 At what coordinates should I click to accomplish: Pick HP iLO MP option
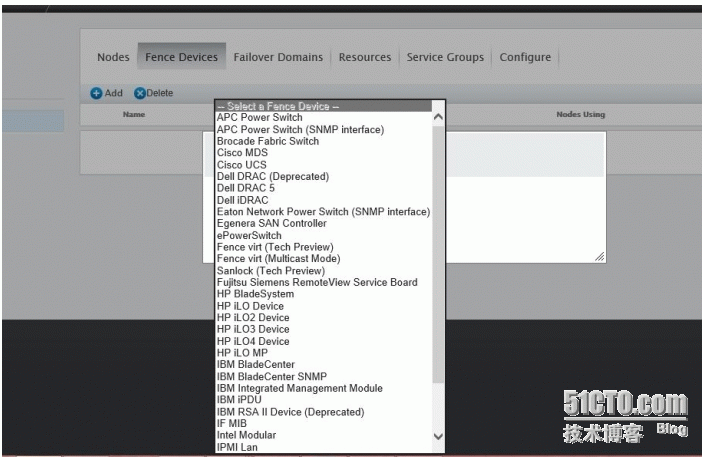(x=324, y=353)
